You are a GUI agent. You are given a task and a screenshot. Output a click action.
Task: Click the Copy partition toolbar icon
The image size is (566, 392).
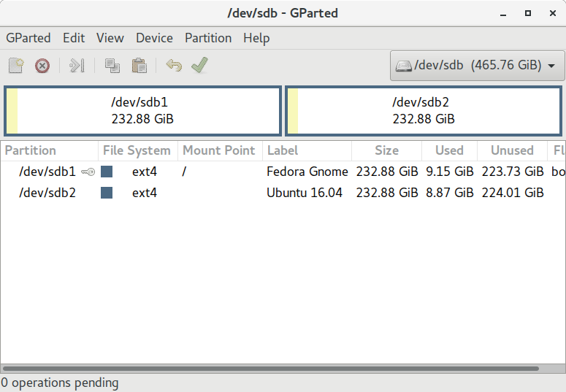112,66
